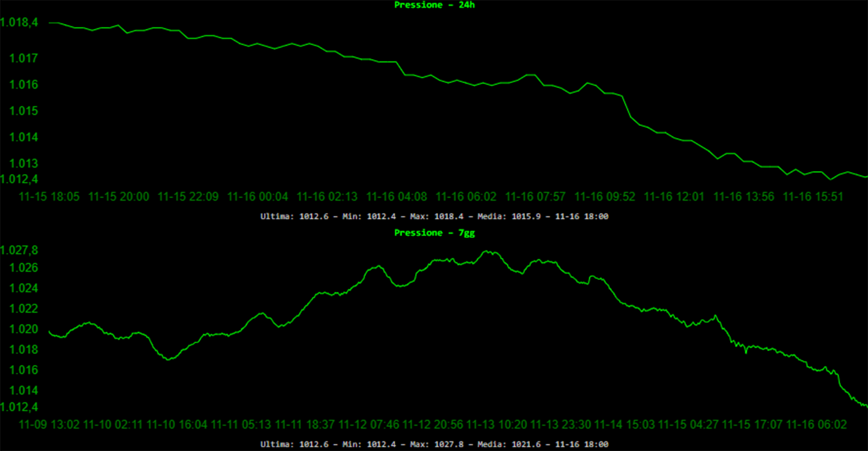Image resolution: width=868 pixels, height=451 pixels.
Task: Select the 11-15 18:05 time axis label
Action: [49, 197]
